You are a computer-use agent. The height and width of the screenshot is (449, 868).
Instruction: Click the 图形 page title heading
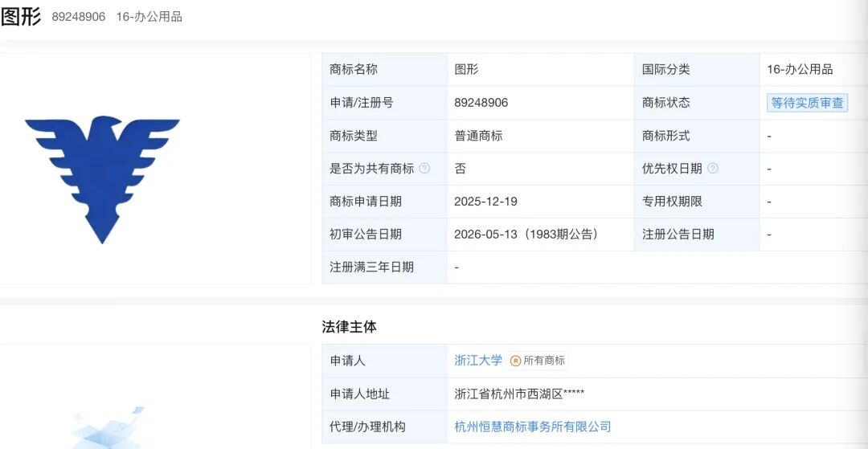point(21,17)
